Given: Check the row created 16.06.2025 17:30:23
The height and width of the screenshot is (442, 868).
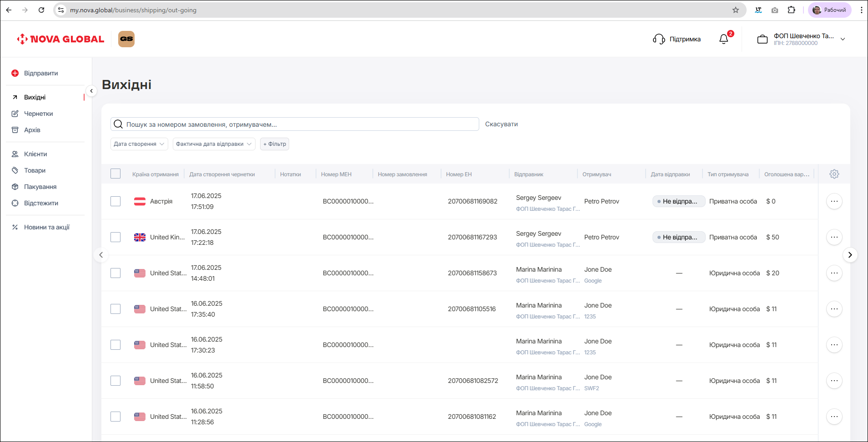Looking at the screenshot, I should pyautogui.click(x=115, y=345).
